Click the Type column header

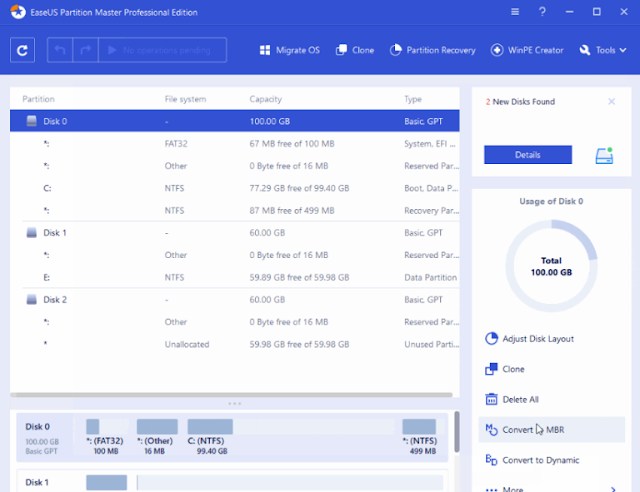click(x=413, y=99)
